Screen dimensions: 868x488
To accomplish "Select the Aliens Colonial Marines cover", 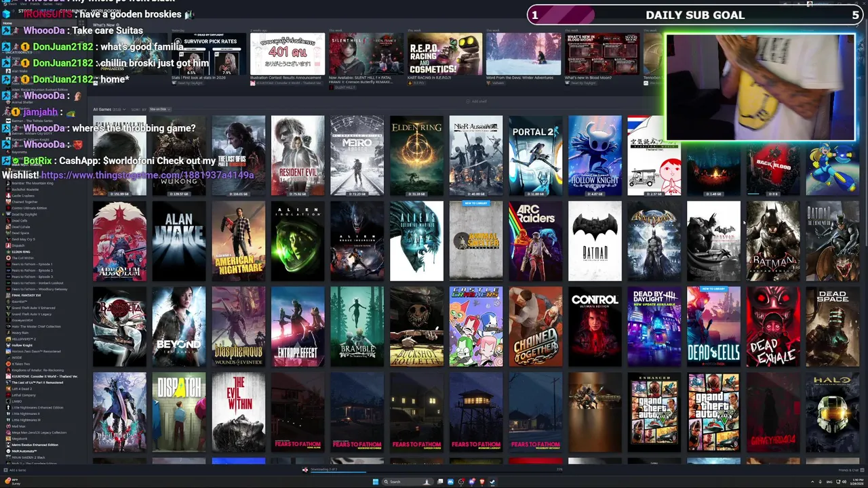I will click(x=416, y=241).
